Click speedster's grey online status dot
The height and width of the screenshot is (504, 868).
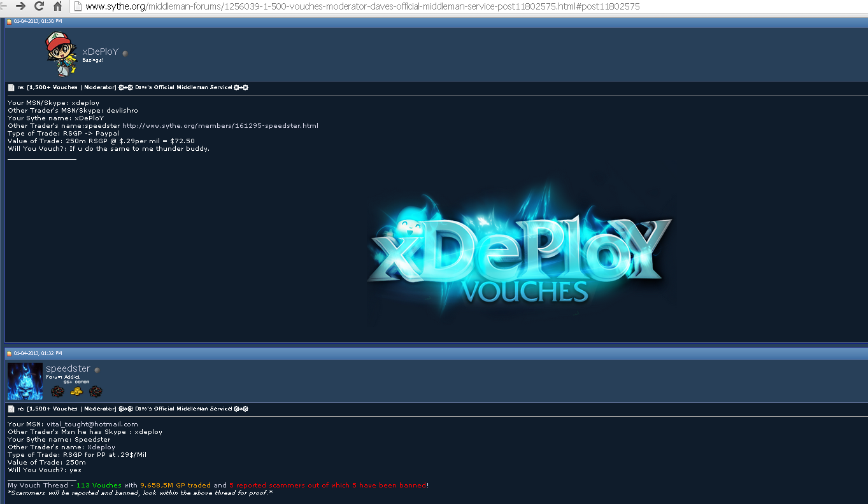97,370
